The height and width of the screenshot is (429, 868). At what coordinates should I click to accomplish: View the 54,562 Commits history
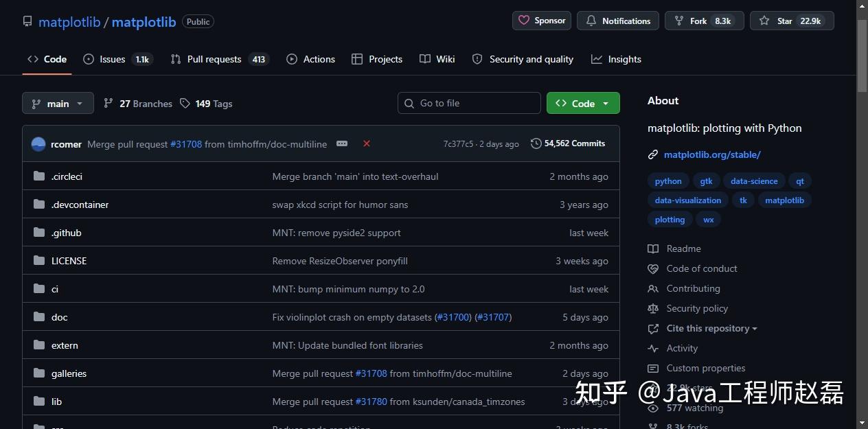tap(568, 143)
